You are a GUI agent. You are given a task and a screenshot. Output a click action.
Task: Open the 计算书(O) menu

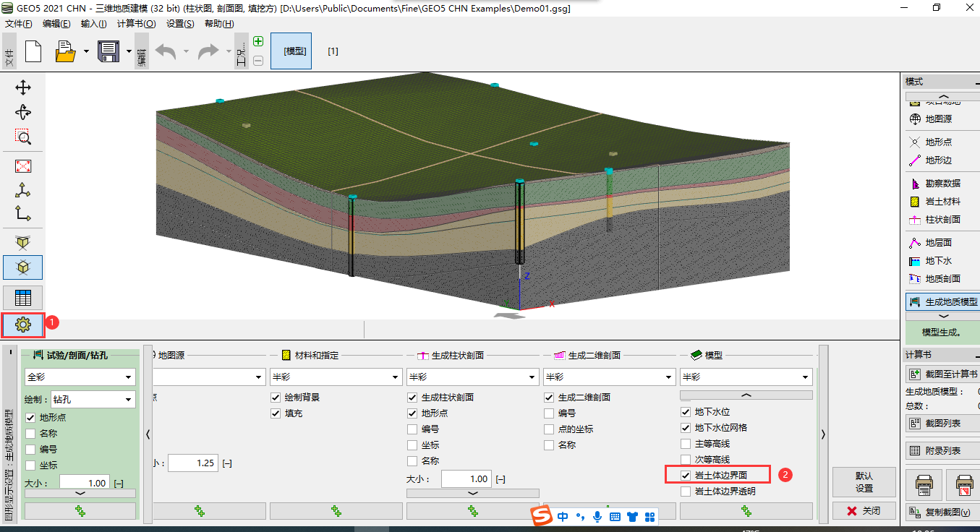(137, 24)
